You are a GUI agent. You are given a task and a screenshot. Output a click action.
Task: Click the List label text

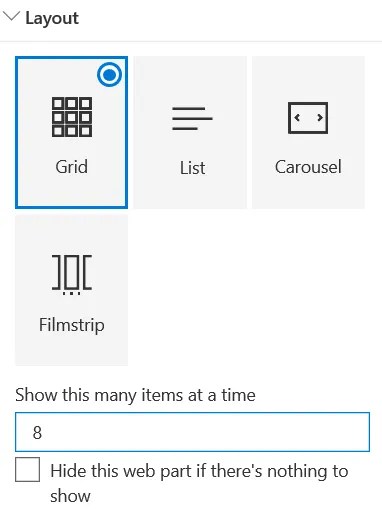[192, 168]
